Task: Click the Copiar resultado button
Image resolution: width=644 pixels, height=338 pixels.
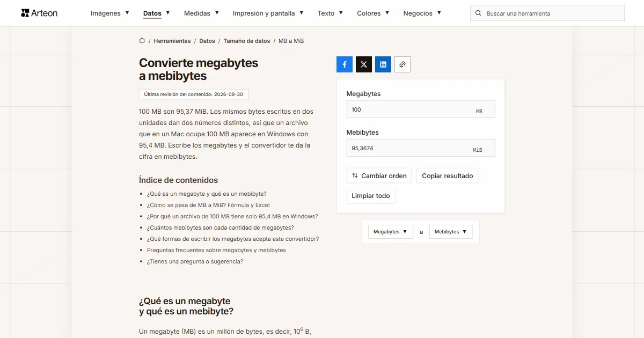Action: (448, 175)
